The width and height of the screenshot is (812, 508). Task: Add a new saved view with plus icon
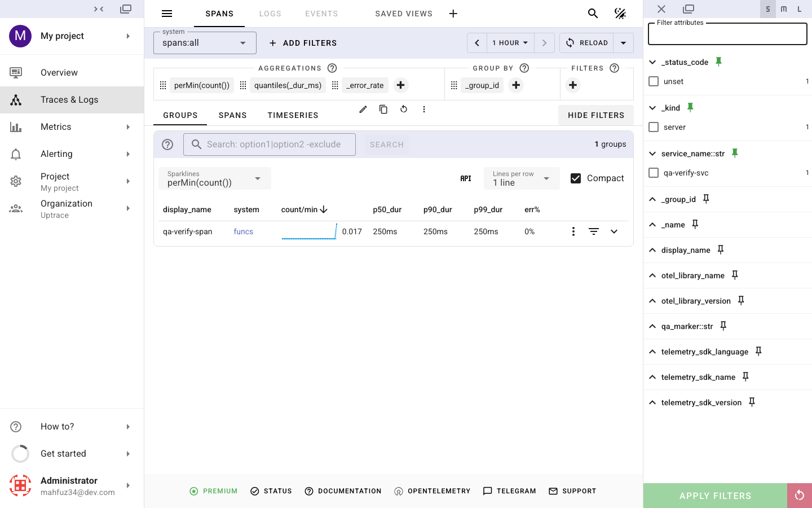[453, 14]
